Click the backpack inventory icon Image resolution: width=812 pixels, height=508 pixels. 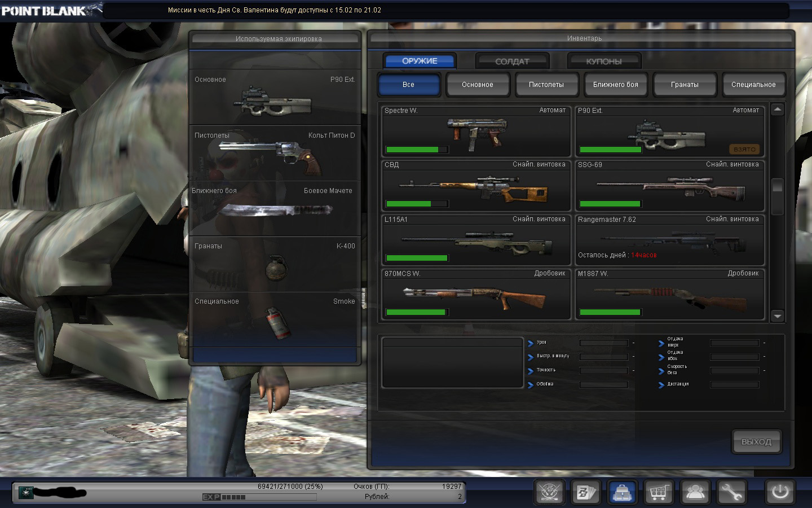click(623, 492)
